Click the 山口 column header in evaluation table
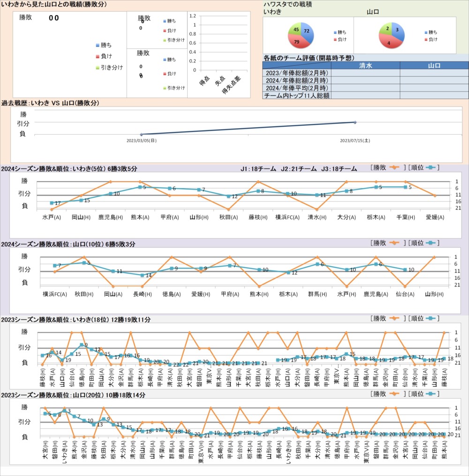Viewport: 469px width, 476px height. point(434,65)
